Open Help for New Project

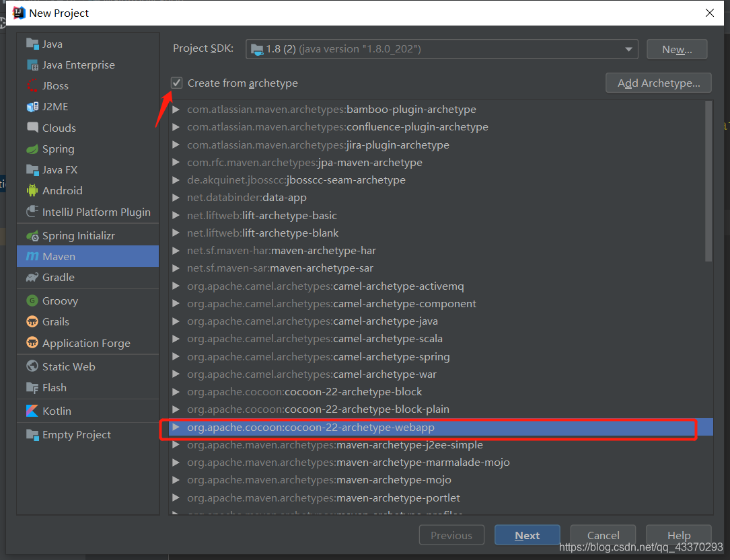(679, 535)
